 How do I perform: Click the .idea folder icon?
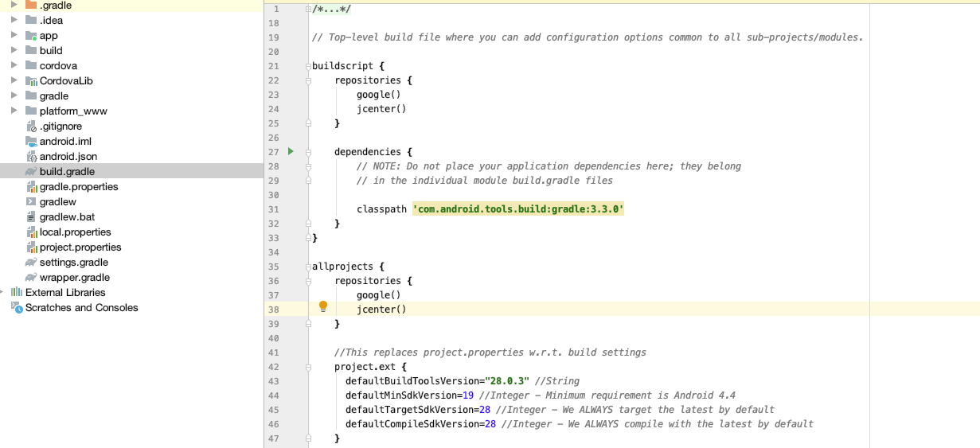(31, 20)
